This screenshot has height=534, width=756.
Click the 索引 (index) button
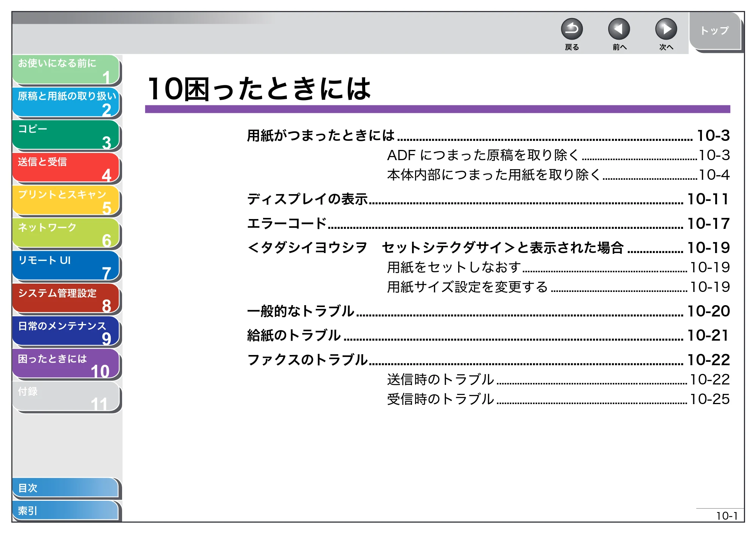click(66, 511)
